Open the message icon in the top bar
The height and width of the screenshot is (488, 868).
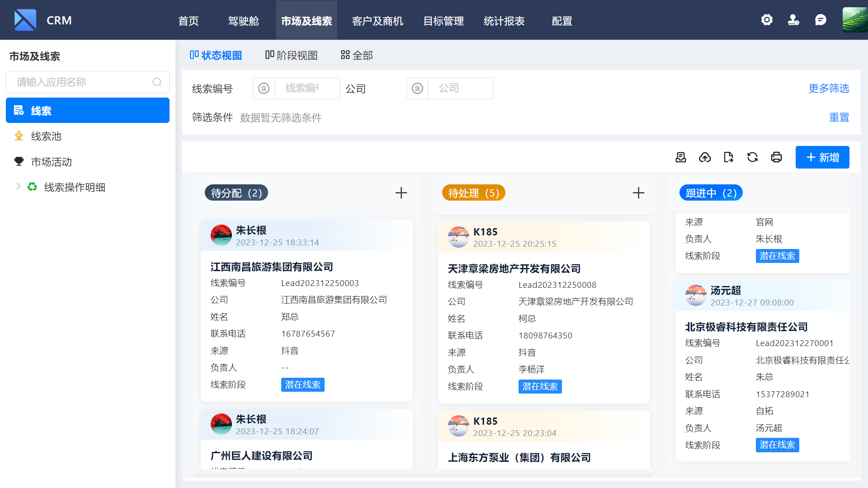[x=821, y=20]
